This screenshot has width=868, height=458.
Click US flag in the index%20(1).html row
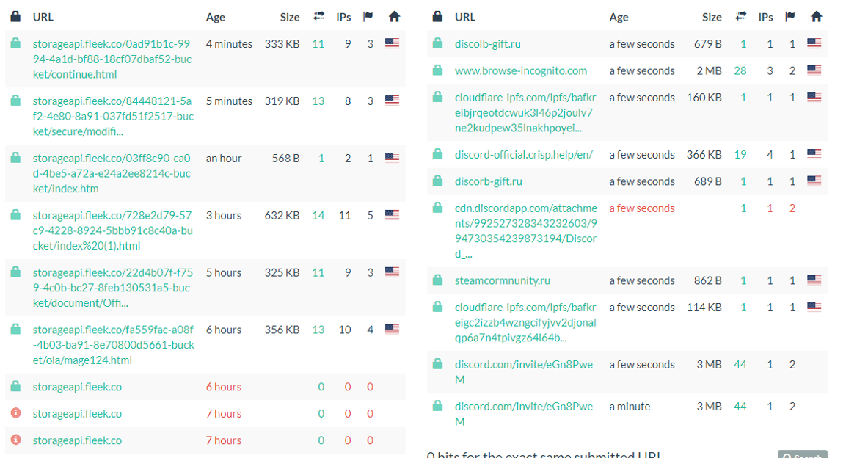point(392,214)
